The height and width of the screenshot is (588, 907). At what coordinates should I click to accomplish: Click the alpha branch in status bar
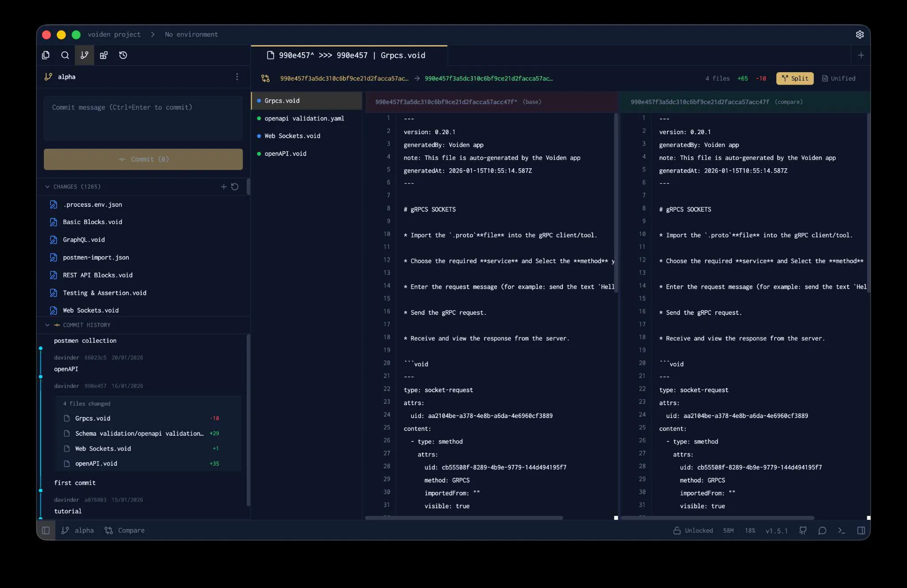[x=78, y=530]
